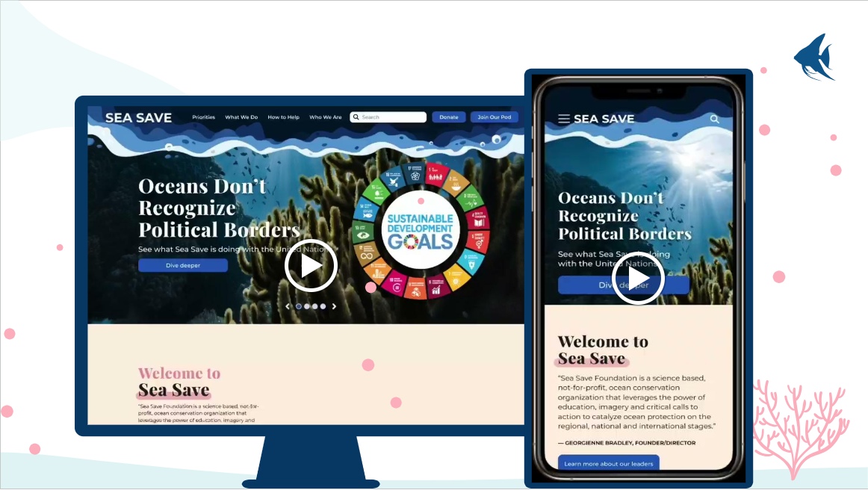Click into the desktop Search field
868x490 pixels.
click(x=388, y=117)
